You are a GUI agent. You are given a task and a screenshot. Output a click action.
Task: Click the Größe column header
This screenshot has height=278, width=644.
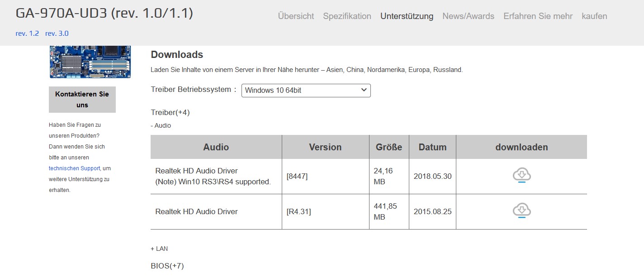click(x=389, y=147)
